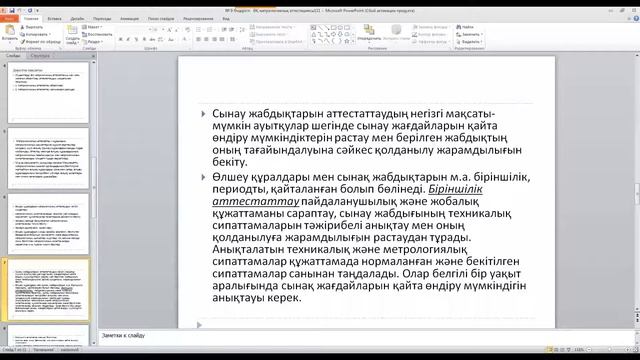Click the Convert to SmartArt command
This screenshot has width=640, height=360.
277,42
